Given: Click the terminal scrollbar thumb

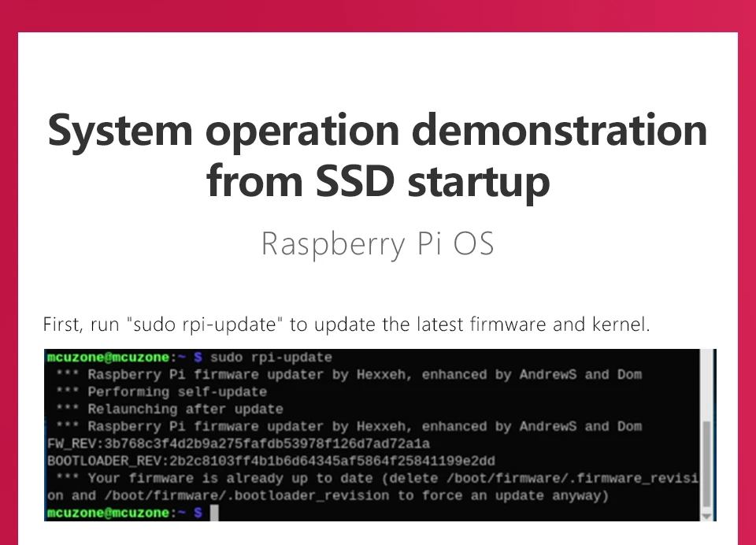Looking at the screenshot, I should click(x=706, y=463).
